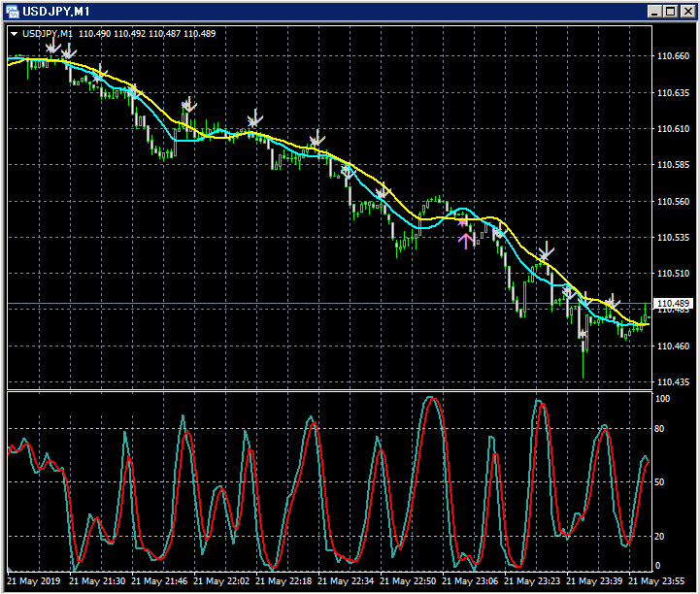
Task: Click the USDJPY,M1 title bar text
Action: 54,11
